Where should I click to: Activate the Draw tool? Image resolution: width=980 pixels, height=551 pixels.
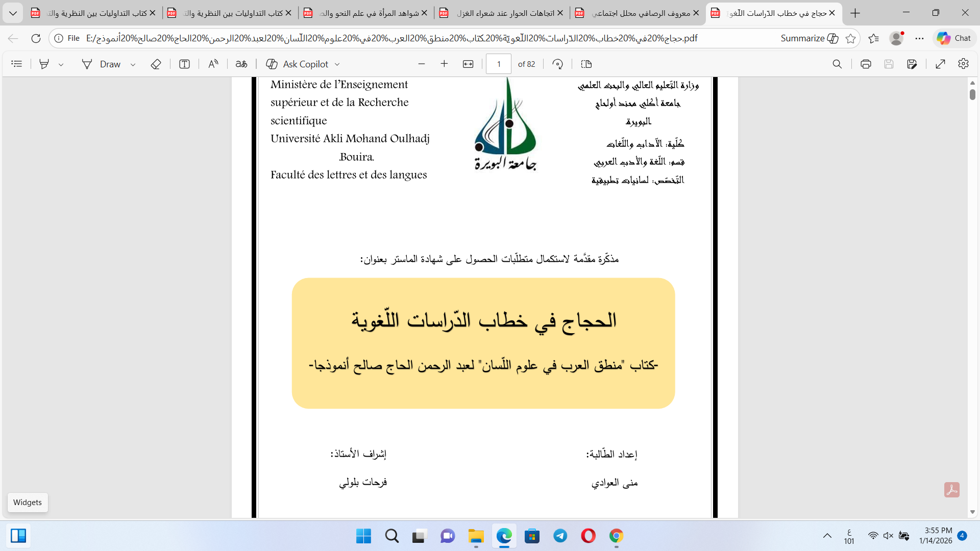point(102,64)
